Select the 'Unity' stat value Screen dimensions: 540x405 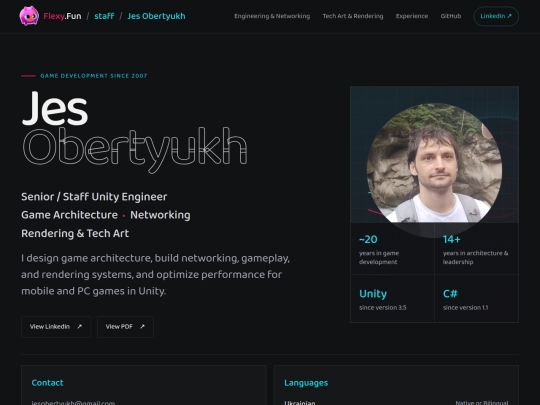coord(373,294)
